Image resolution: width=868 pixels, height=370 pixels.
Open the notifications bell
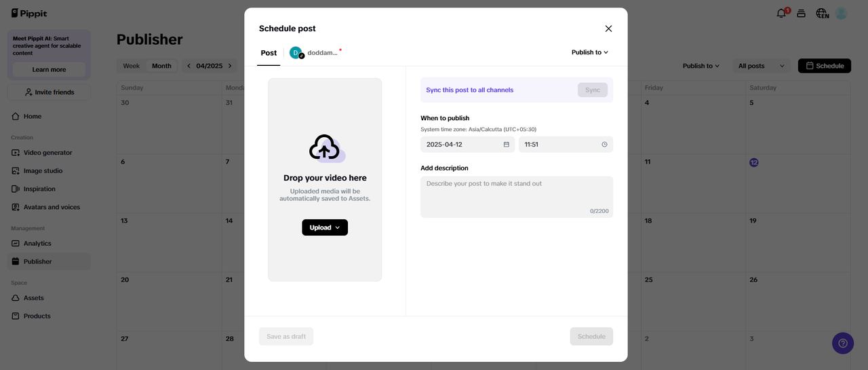[x=782, y=13]
